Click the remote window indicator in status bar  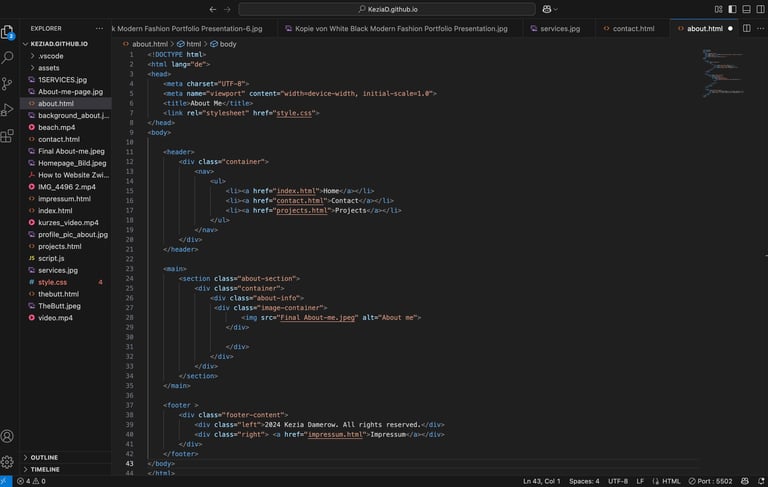[5, 481]
